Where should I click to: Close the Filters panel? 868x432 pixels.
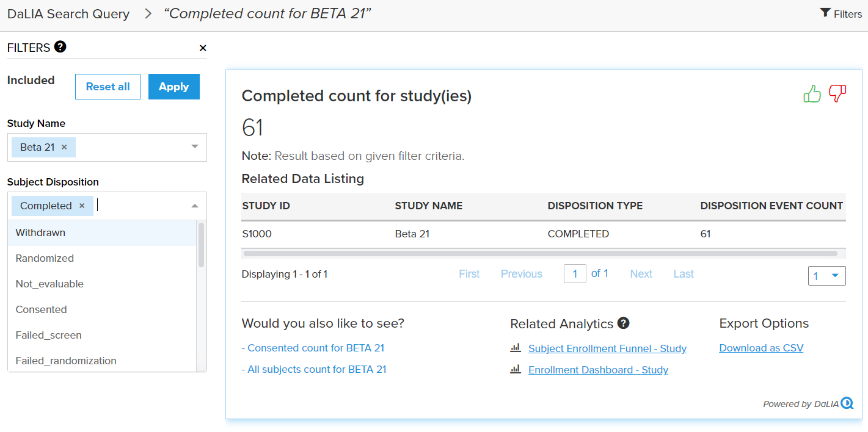point(203,48)
